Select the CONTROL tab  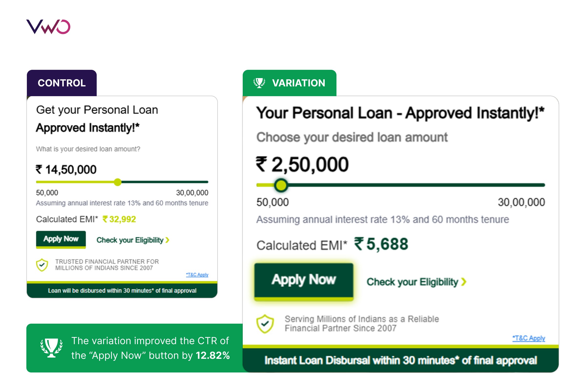(62, 83)
